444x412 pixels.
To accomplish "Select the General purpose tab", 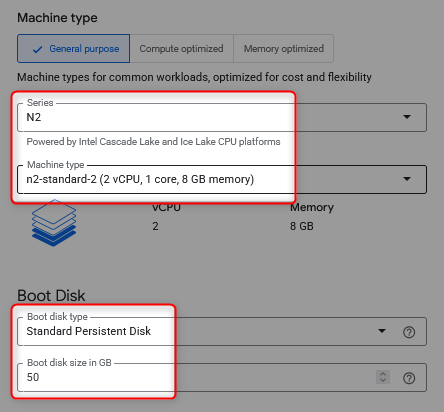I will point(73,48).
